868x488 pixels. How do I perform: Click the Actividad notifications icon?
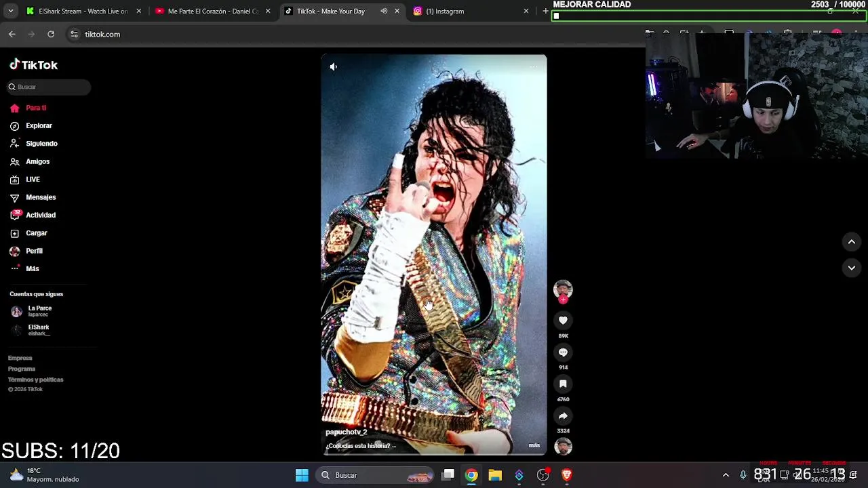[14, 215]
